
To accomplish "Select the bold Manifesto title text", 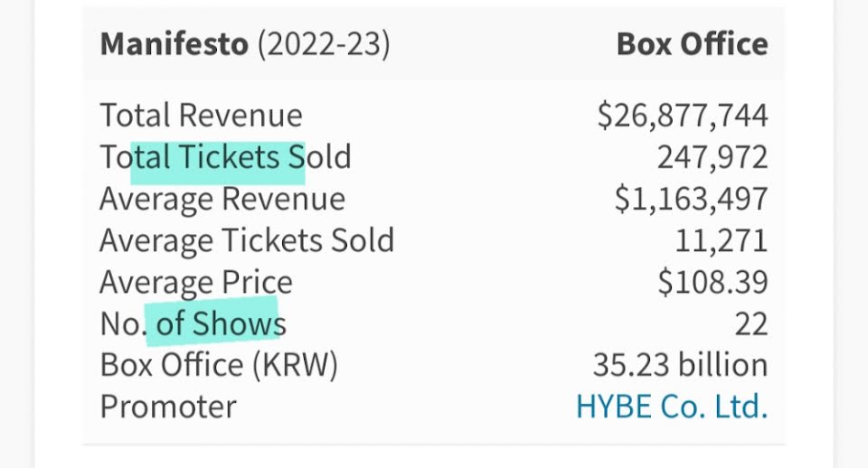I will 172,44.
